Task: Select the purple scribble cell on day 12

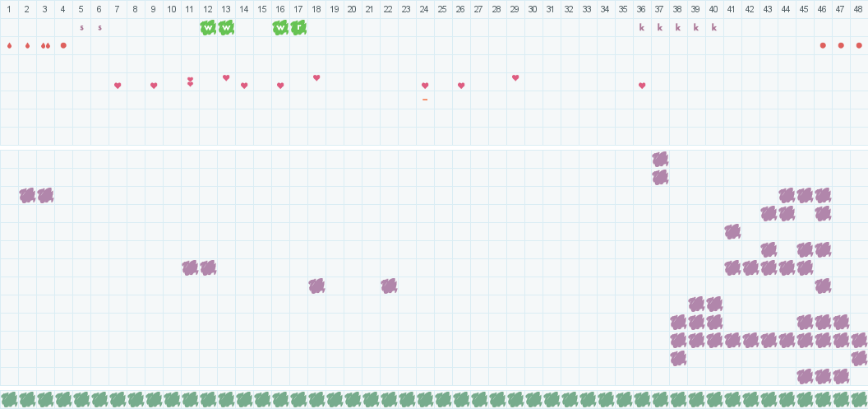Action: 208,267
